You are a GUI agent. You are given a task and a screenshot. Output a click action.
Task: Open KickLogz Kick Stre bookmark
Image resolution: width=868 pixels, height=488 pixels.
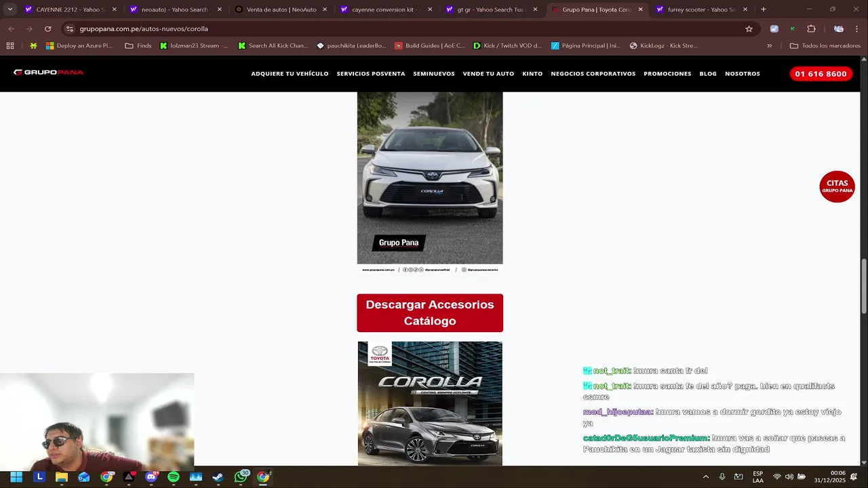tap(663, 45)
